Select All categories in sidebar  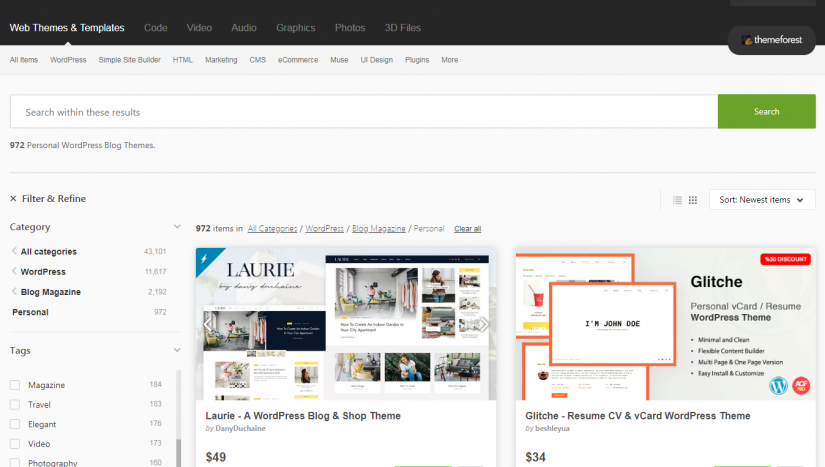pyautogui.click(x=48, y=251)
